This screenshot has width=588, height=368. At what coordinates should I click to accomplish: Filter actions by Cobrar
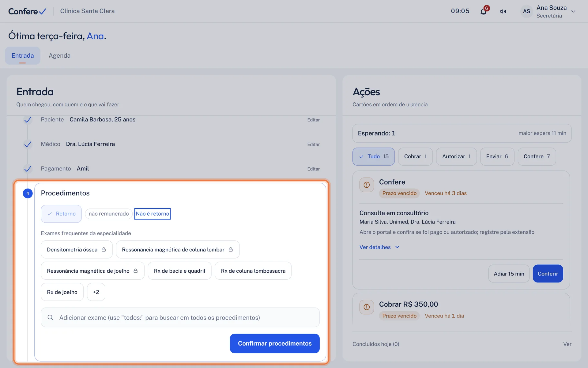click(415, 156)
